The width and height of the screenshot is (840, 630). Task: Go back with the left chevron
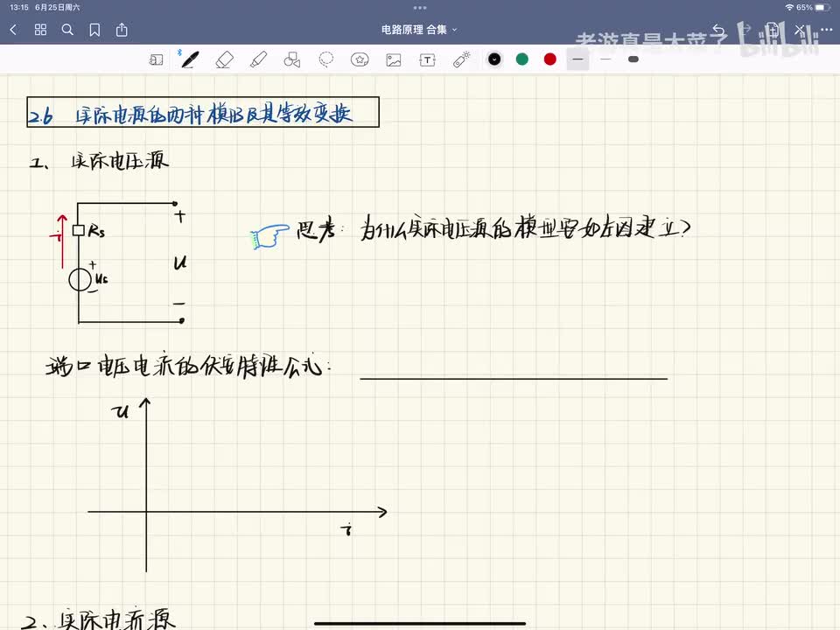(14, 30)
